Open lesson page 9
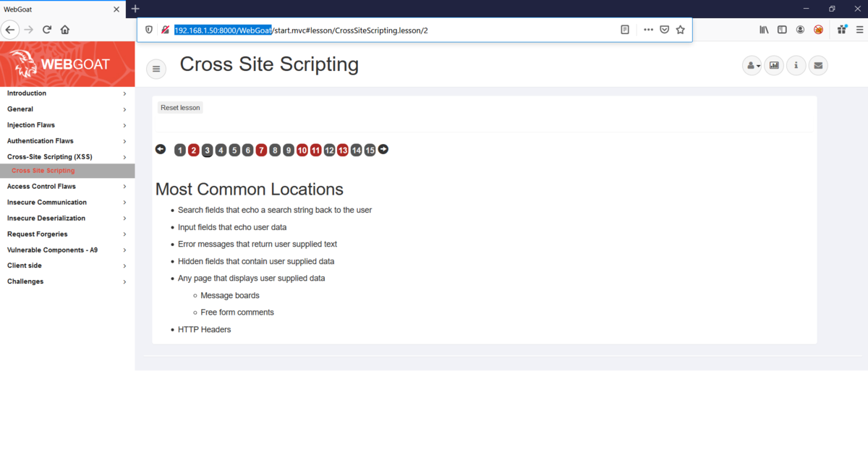This screenshot has height=466, width=868. point(289,151)
